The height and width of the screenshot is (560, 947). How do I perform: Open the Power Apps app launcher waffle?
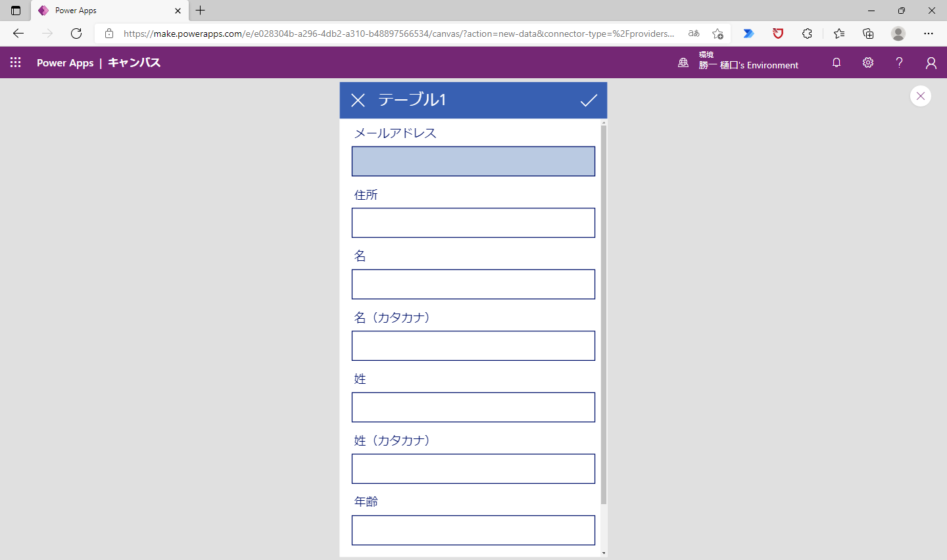[x=16, y=62]
